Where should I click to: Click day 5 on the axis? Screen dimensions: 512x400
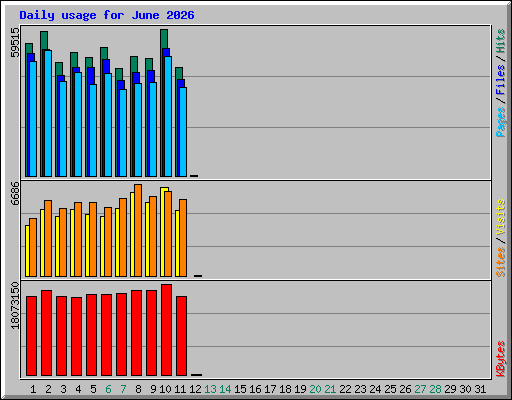[x=93, y=389]
